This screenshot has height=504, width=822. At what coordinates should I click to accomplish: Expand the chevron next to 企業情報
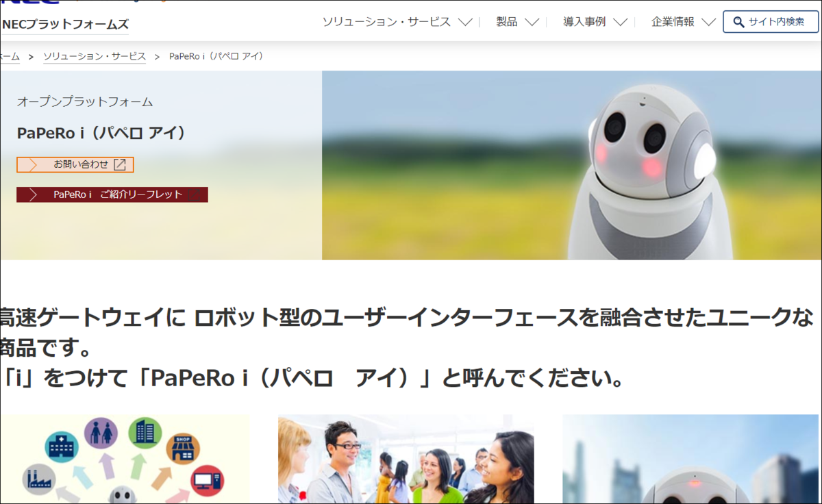pyautogui.click(x=709, y=22)
